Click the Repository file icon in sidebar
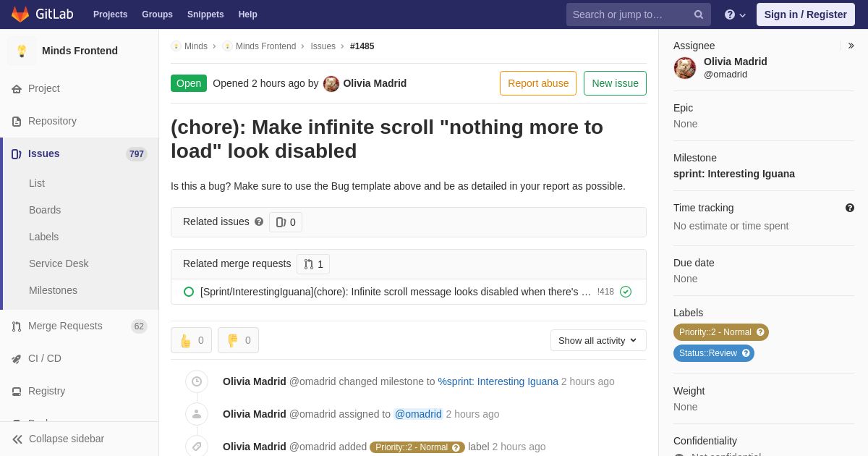 17,122
